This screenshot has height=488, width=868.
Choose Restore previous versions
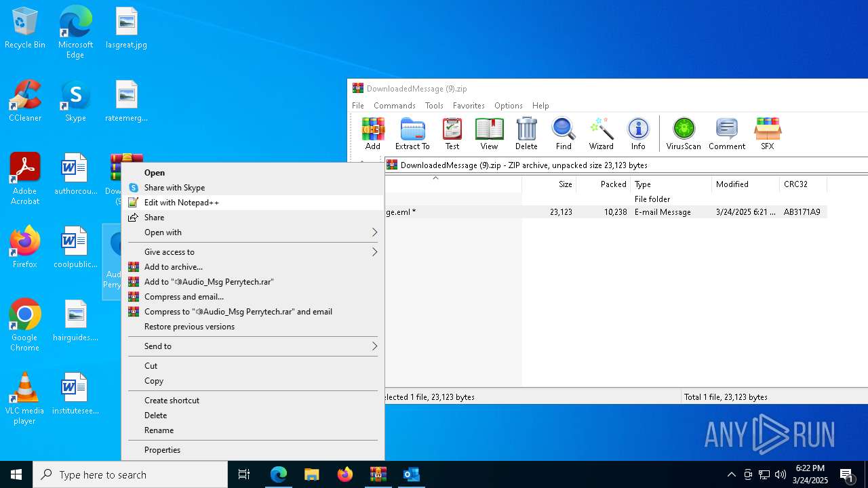tap(253, 327)
